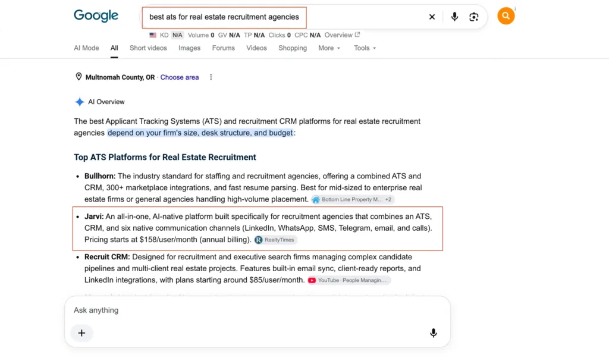The height and width of the screenshot is (364, 609).
Task: Tap the microphone in Ask anything box
Action: [x=434, y=333]
